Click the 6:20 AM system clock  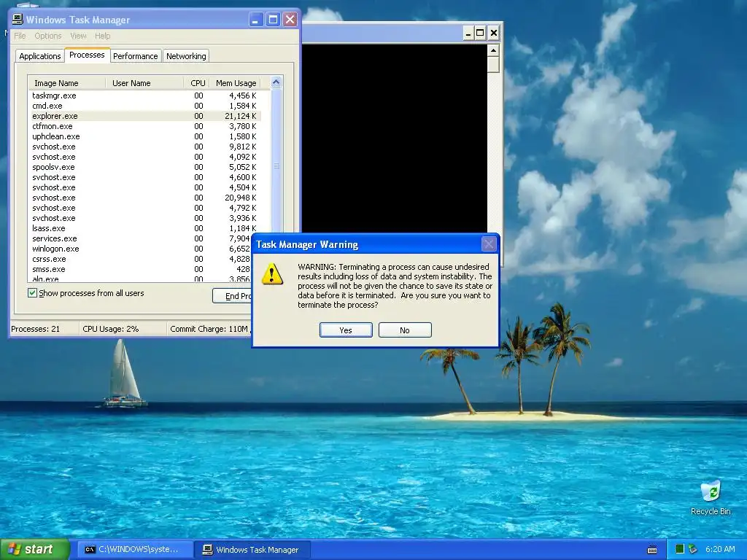point(720,549)
